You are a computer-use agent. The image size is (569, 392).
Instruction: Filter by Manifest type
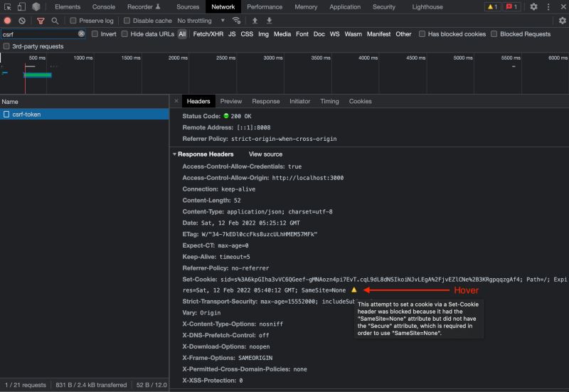click(378, 34)
